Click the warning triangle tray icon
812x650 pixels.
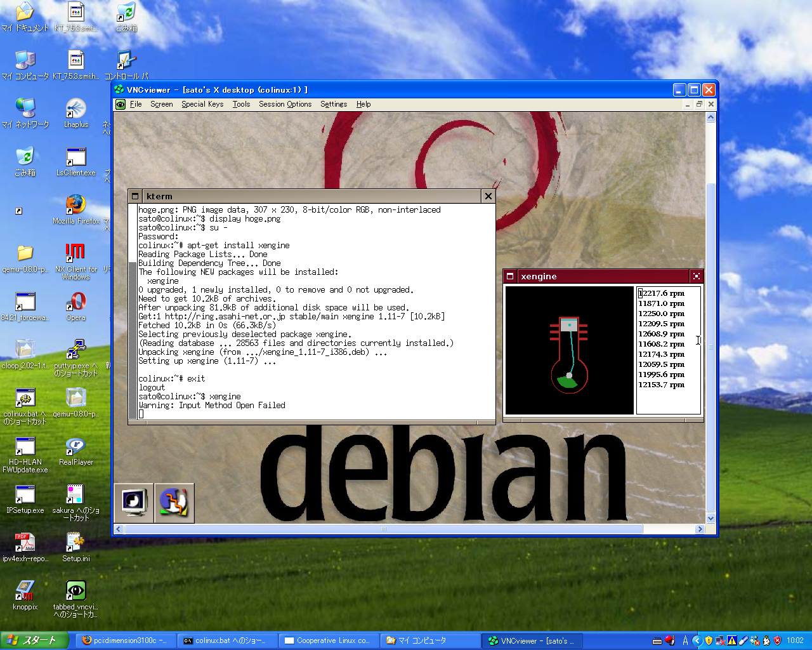(731, 640)
